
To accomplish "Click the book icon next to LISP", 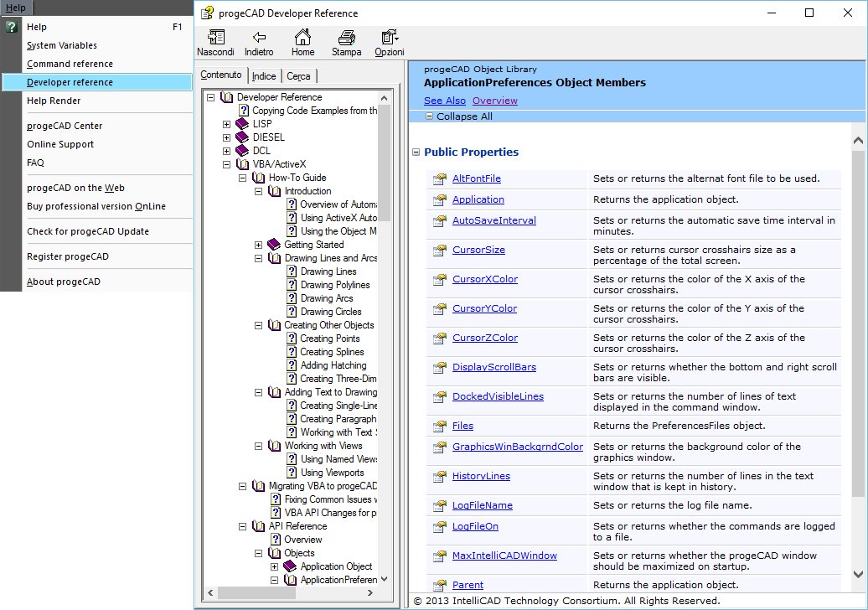I will tap(243, 124).
